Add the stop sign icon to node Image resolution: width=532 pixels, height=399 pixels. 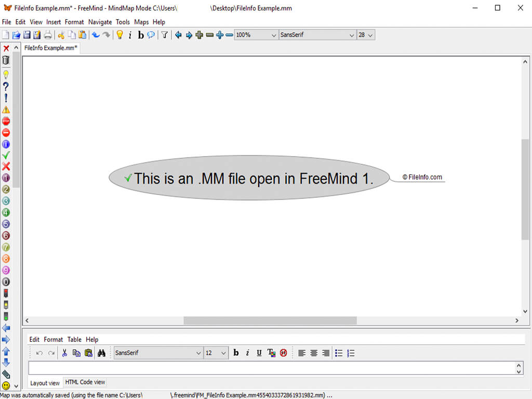point(6,121)
